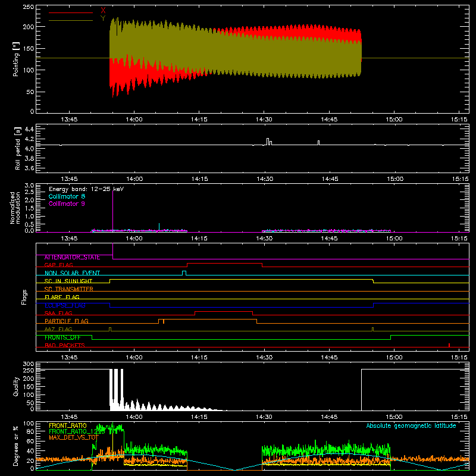Click the red X legend letter

pos(103,11)
